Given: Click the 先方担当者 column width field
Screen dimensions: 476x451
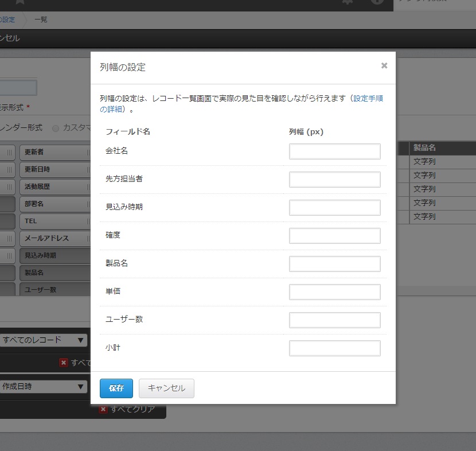Looking at the screenshot, I should (x=334, y=180).
